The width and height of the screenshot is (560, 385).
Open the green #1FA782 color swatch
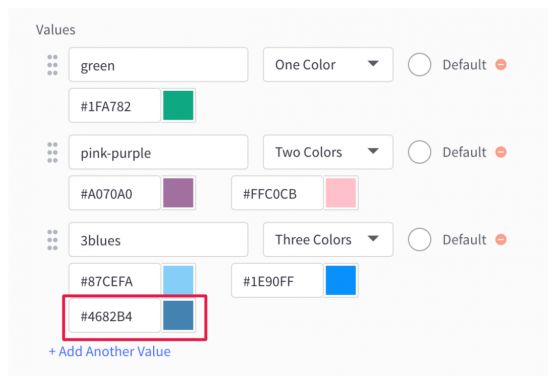[178, 106]
